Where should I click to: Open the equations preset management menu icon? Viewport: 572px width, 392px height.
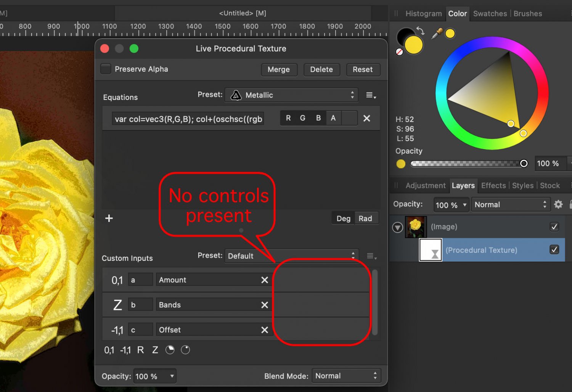click(x=370, y=95)
